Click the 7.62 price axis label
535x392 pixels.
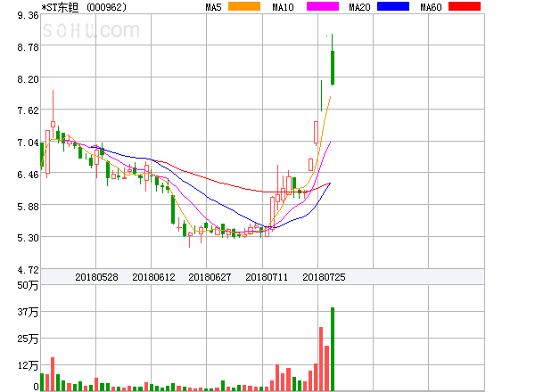coord(28,110)
